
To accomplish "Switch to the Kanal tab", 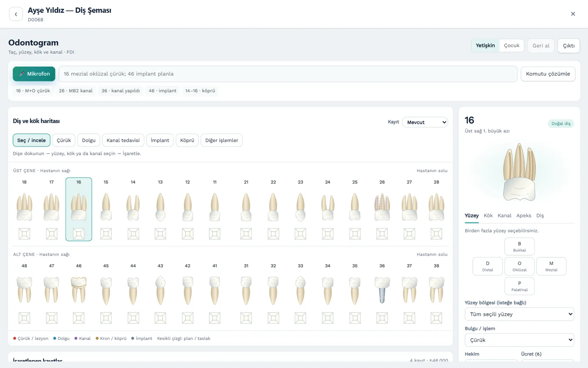I will pos(504,216).
